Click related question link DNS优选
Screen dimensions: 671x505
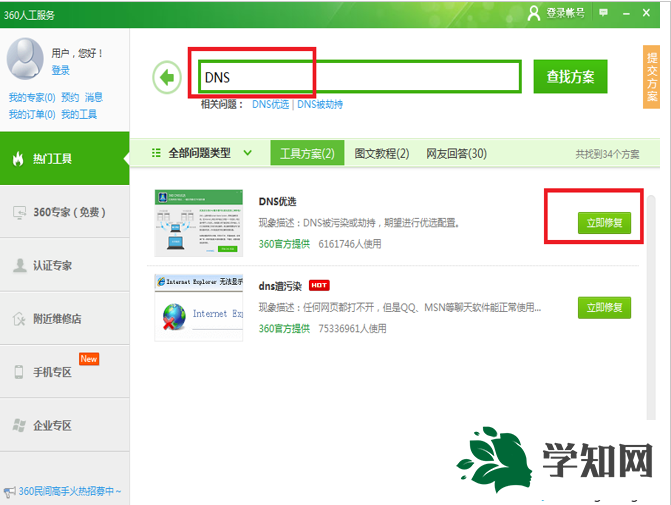[270, 104]
